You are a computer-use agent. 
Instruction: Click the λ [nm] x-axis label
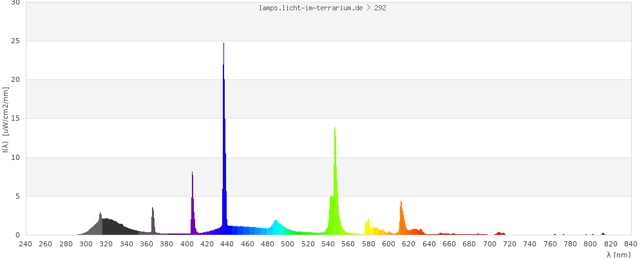(618, 254)
